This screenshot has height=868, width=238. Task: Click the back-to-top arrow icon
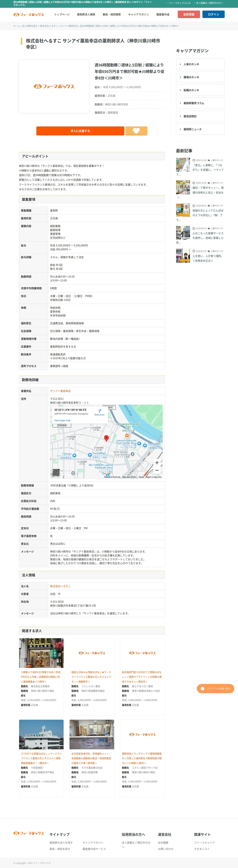pyautogui.click(x=202, y=688)
